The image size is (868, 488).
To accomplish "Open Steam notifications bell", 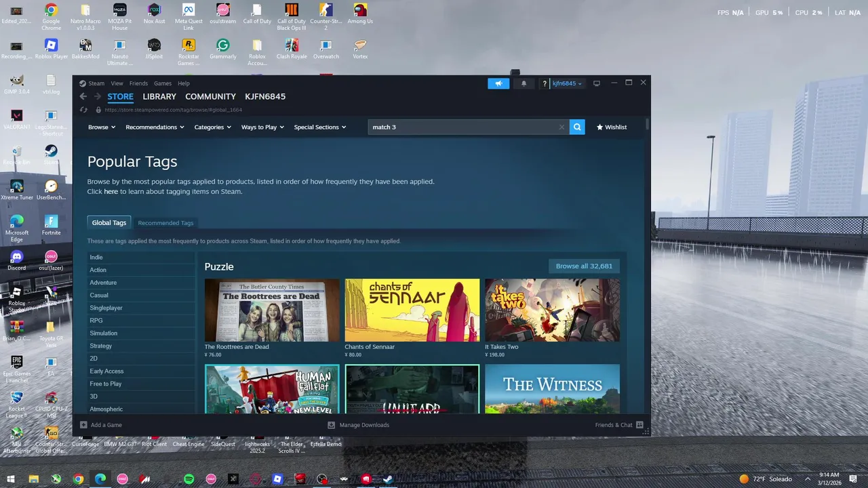I will (x=524, y=83).
